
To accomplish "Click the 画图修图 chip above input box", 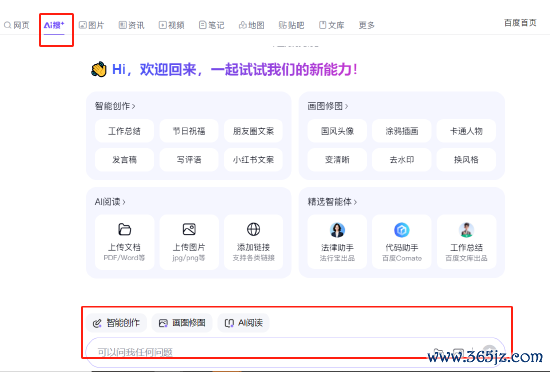I will tap(182, 323).
